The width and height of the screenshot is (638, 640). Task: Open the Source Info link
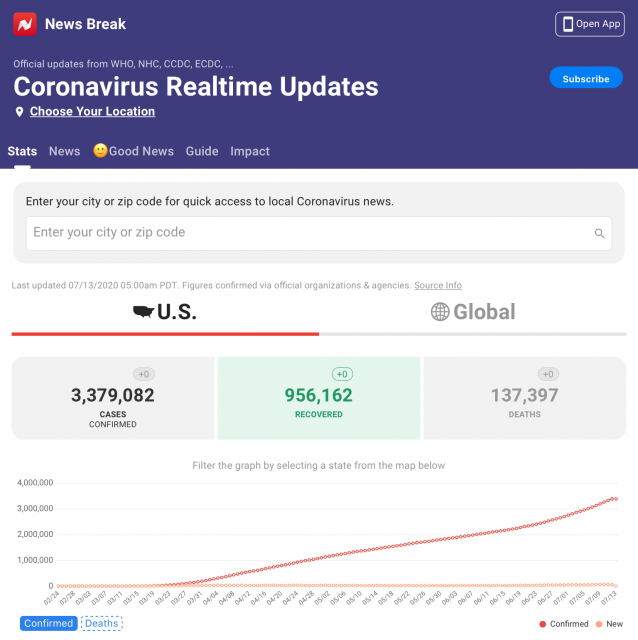(x=438, y=286)
